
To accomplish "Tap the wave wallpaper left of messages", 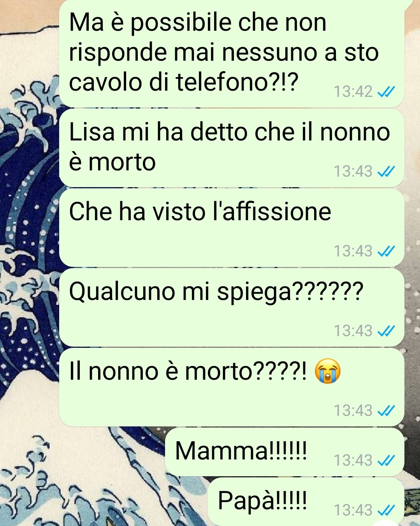I will (x=28, y=272).
